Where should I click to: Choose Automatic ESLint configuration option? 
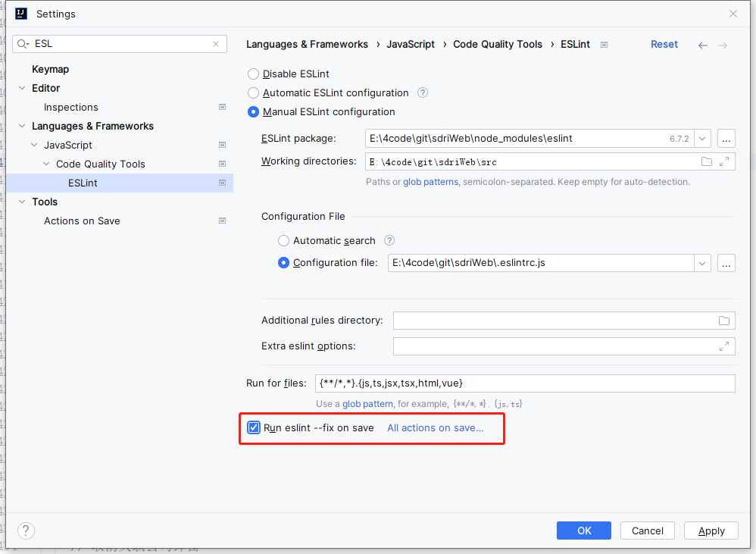tap(253, 93)
